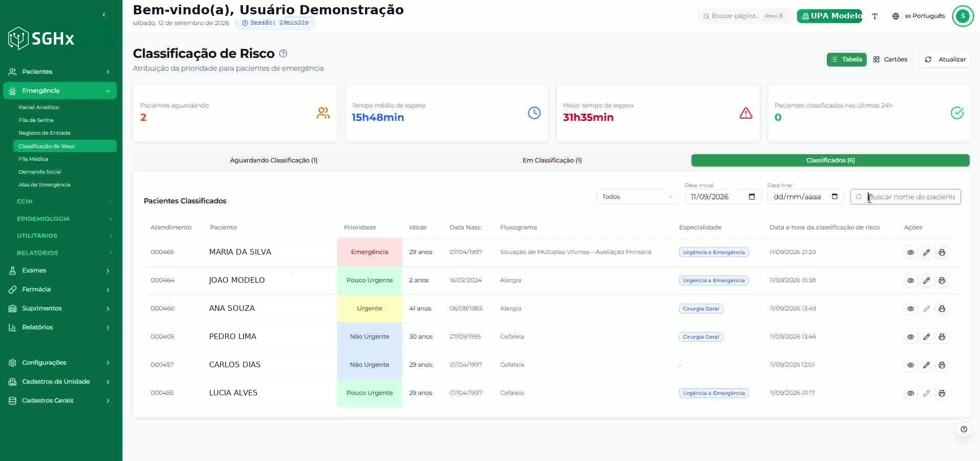Select the Classificados (6) tab
Screen dimensions: 980x461
pos(830,160)
